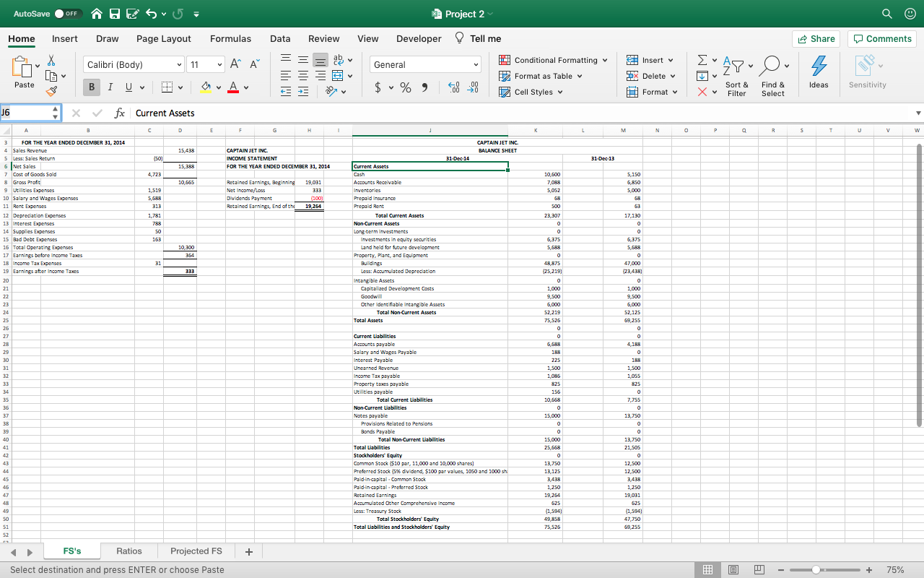Open the Comments pane button
Viewport: 924px width, 578px height.
881,39
